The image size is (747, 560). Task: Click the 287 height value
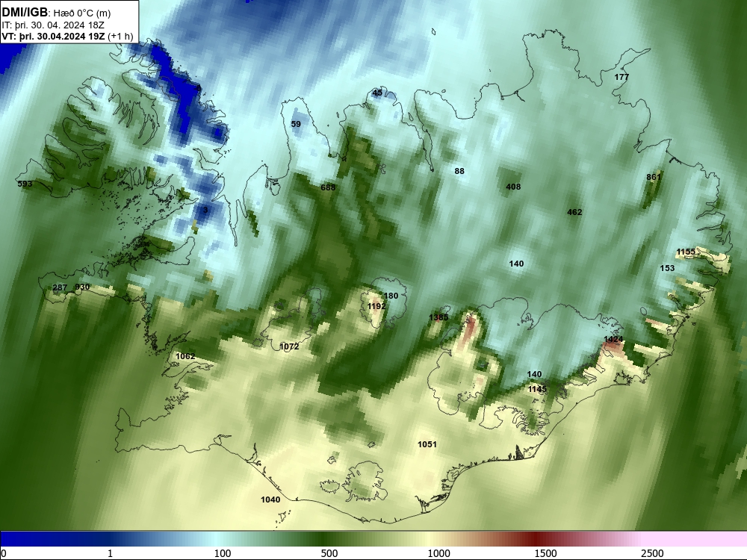[60, 287]
